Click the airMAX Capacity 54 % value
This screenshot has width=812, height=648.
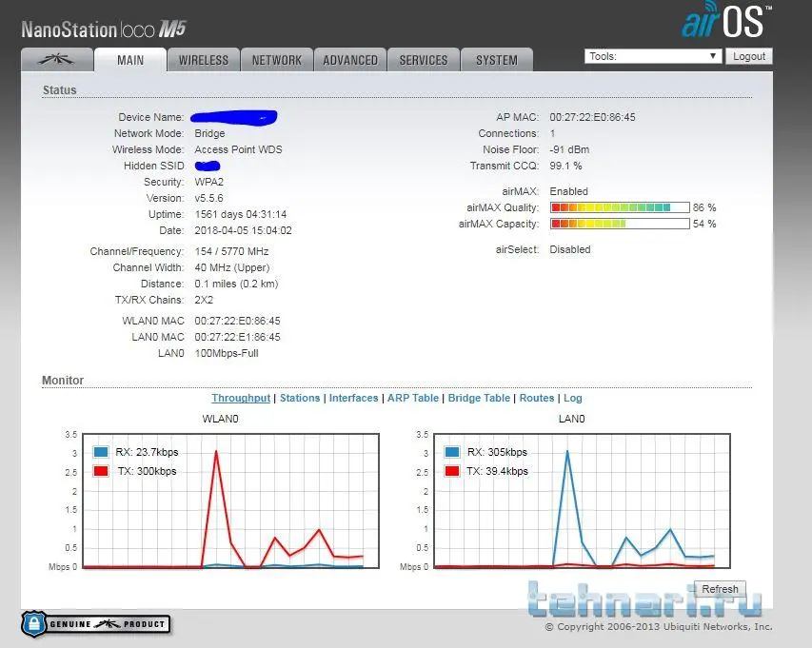(704, 224)
